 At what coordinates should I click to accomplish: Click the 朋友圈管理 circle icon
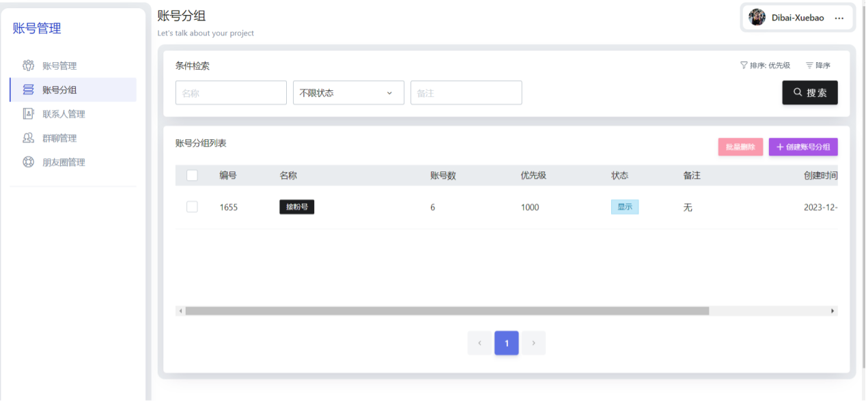29,162
